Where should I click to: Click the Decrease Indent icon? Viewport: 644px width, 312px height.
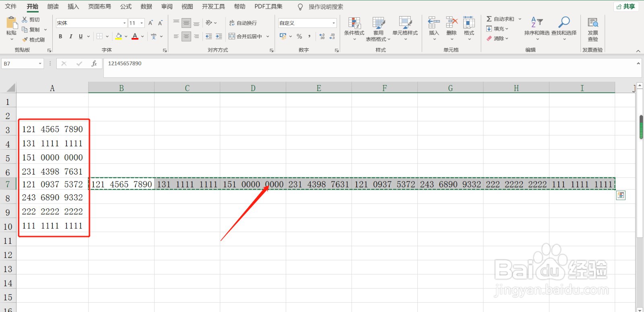coord(208,36)
